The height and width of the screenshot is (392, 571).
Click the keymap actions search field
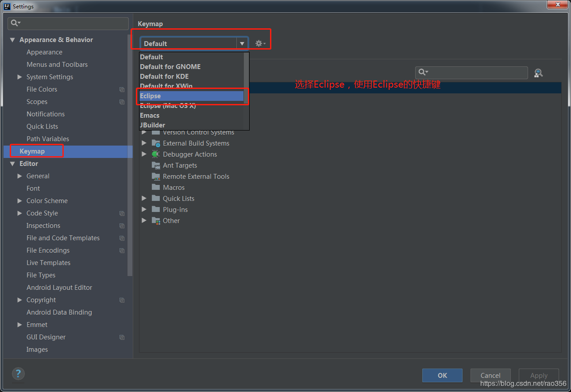pos(471,73)
